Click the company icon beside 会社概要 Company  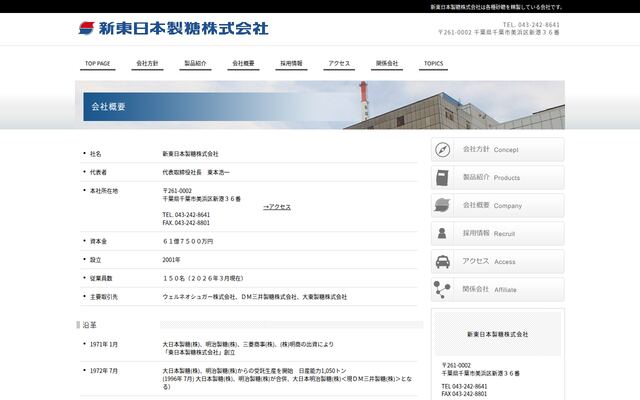442,205
